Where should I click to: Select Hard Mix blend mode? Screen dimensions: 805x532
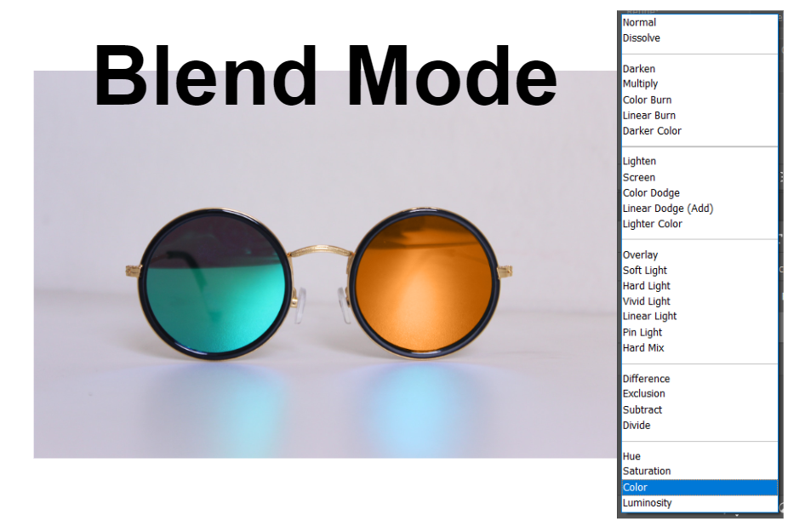(x=699, y=347)
